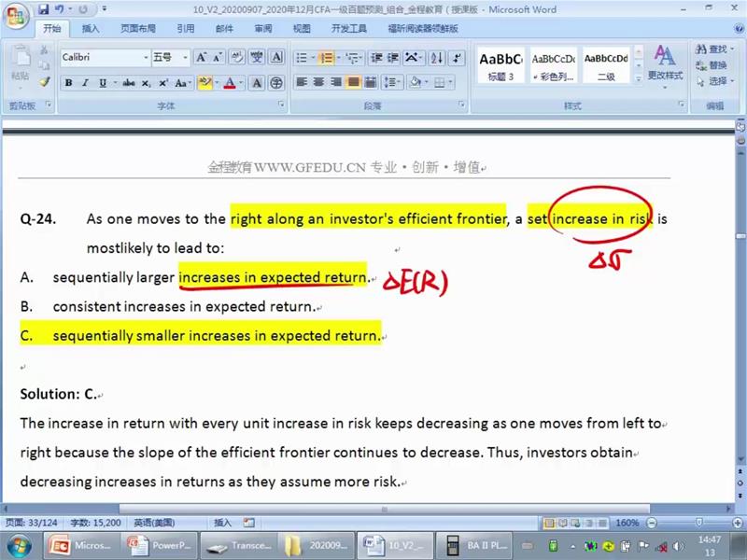Open the Calibri font name dropdown
Screen dimensions: 747x560
[146, 58]
